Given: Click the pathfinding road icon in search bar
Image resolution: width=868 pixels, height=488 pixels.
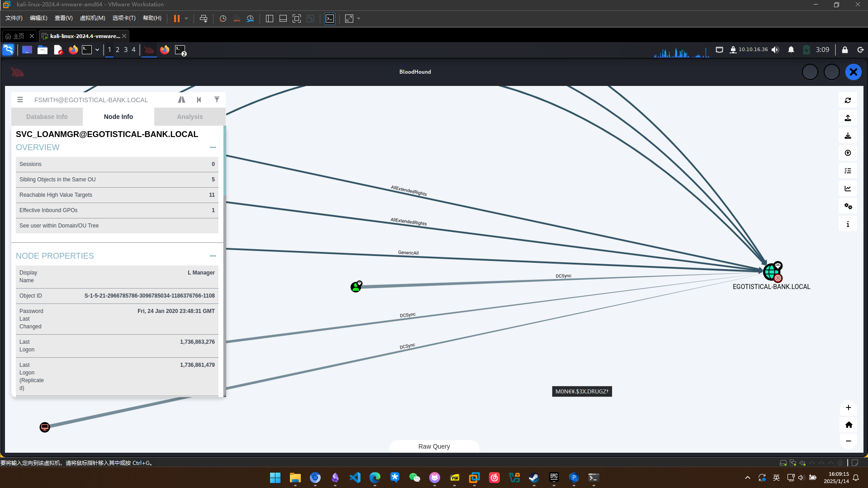Looking at the screenshot, I should [x=181, y=99].
